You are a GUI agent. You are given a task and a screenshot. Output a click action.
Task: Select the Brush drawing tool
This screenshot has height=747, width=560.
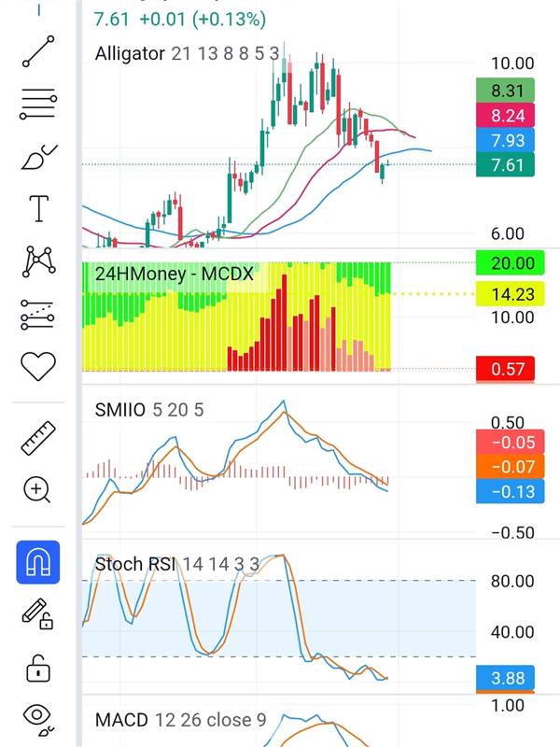[38, 157]
